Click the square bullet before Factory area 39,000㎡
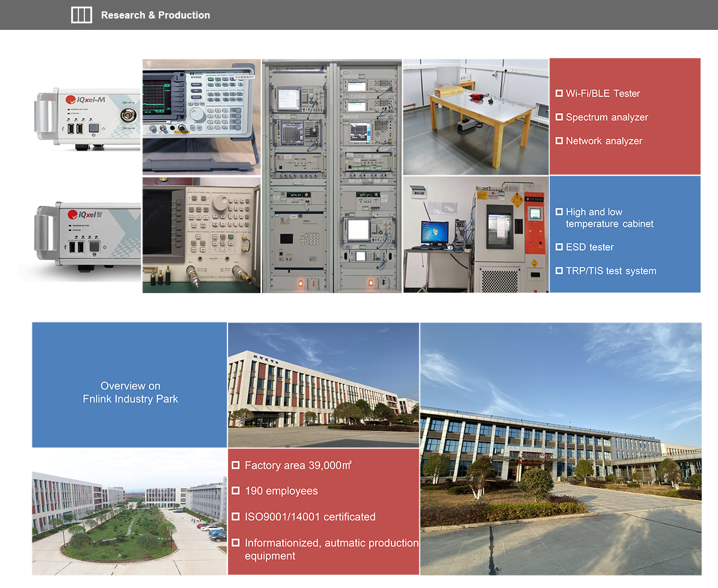 pos(236,465)
